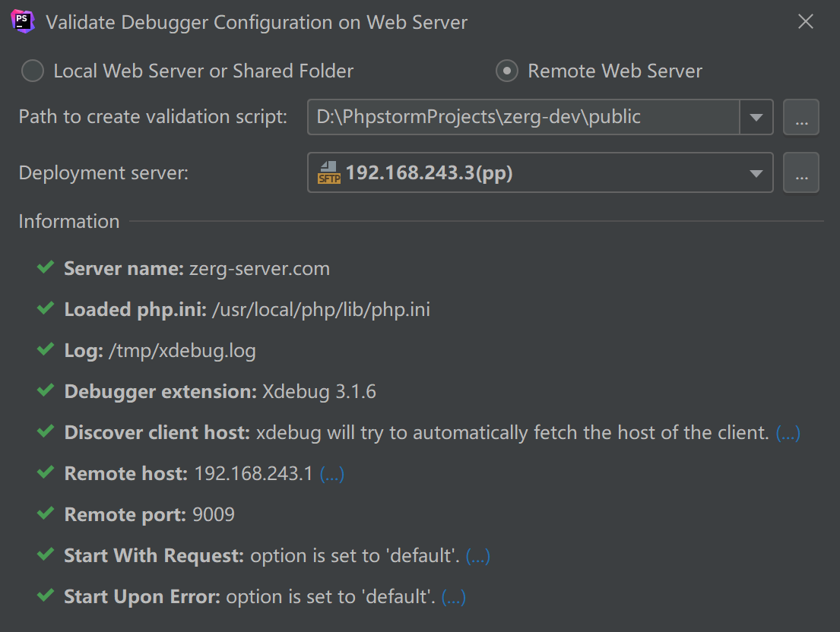Open deployment server settings via ellipsis button

(x=801, y=173)
